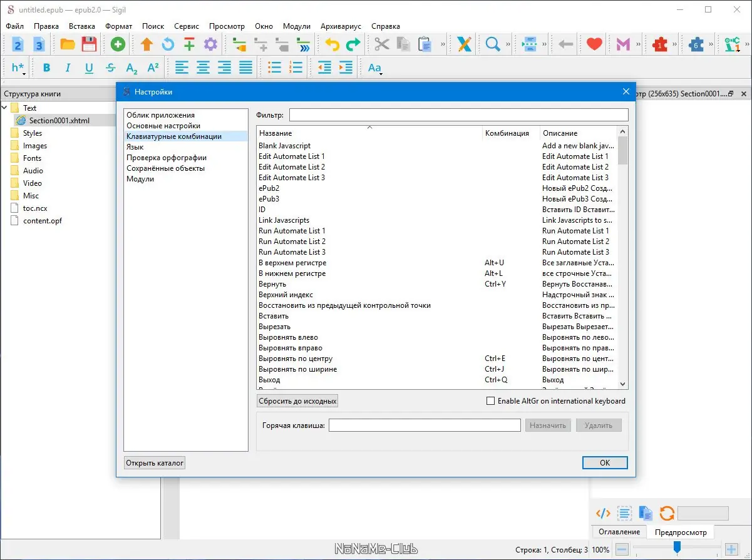Click the pink M toolbar icon
This screenshot has height=560, width=752.
coord(623,44)
